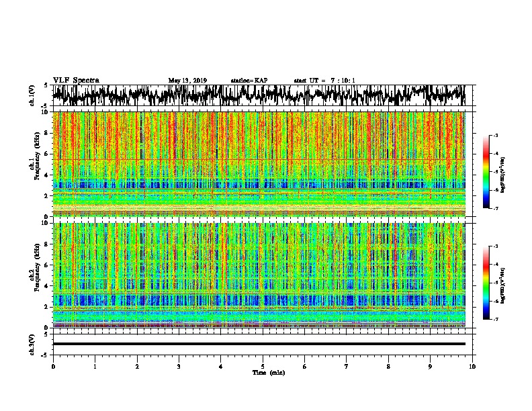Click the "0" tick on the Time axis

click(53, 367)
